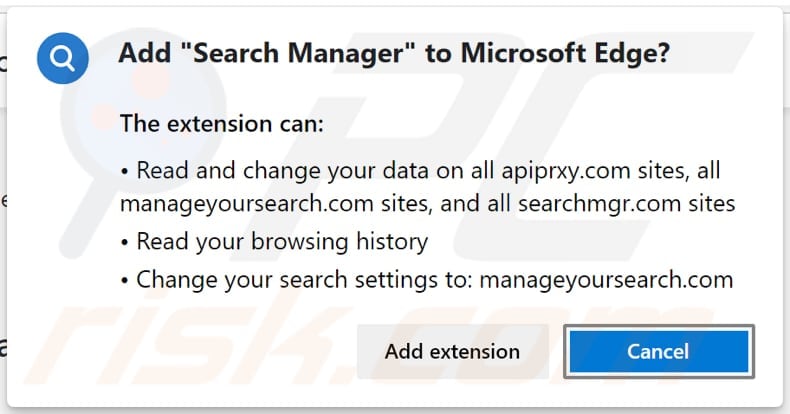Click the Search Manager magnifier icon
The image size is (790, 414).
[63, 59]
